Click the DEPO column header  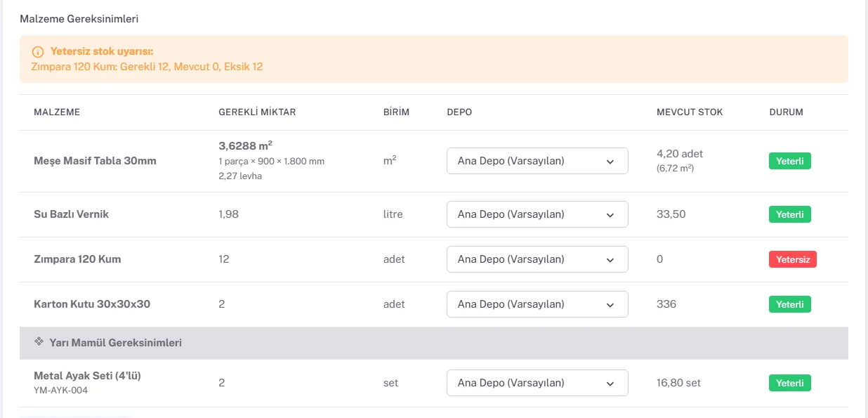click(x=459, y=112)
